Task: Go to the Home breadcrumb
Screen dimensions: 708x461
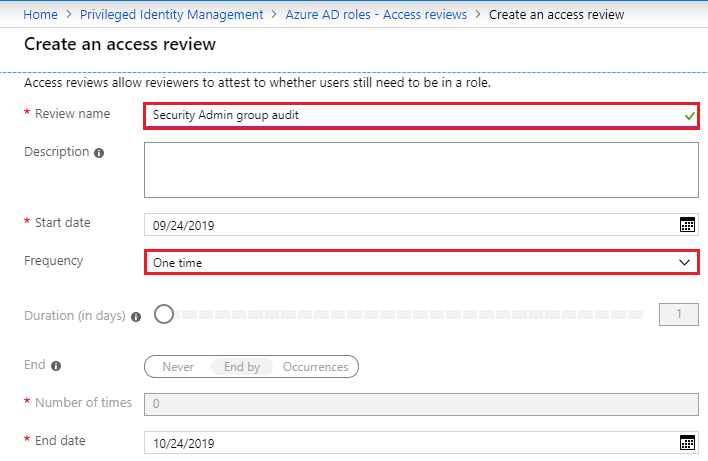Action: click(x=41, y=14)
